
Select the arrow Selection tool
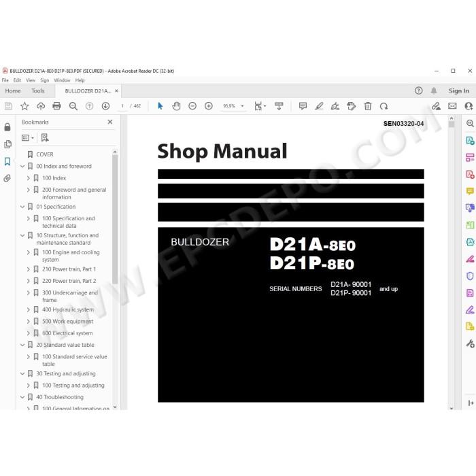tap(160, 106)
